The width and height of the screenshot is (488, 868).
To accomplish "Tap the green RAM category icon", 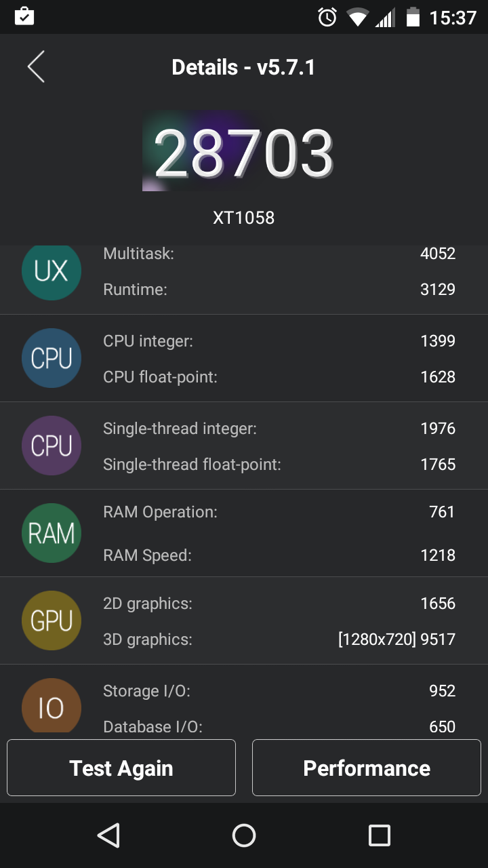I will (52, 533).
